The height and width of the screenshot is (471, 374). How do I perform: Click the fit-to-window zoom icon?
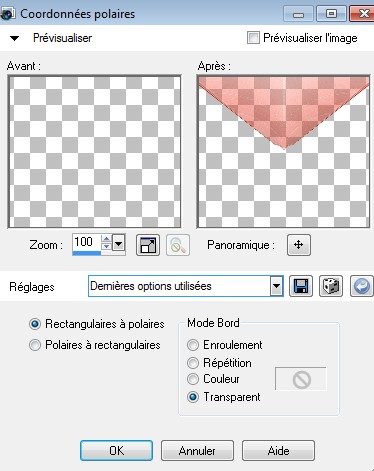point(148,245)
